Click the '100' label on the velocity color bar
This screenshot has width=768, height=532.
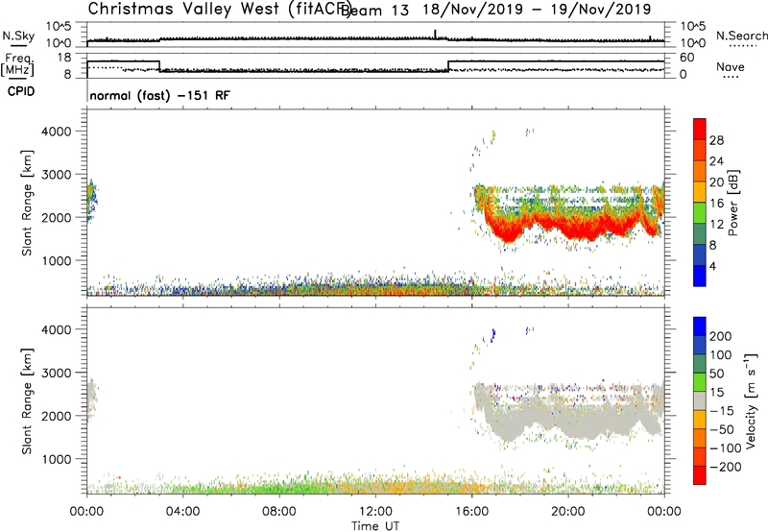pyautogui.click(x=721, y=354)
